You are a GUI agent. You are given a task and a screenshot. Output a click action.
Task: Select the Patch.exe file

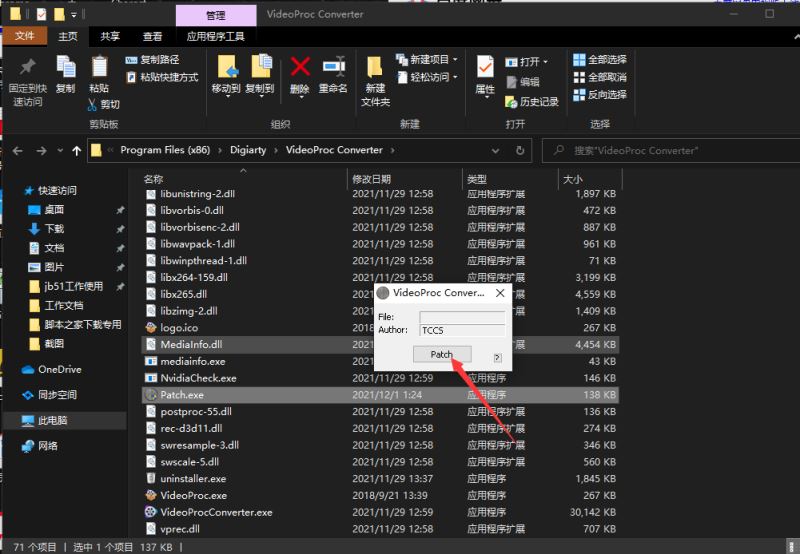pyautogui.click(x=380, y=395)
